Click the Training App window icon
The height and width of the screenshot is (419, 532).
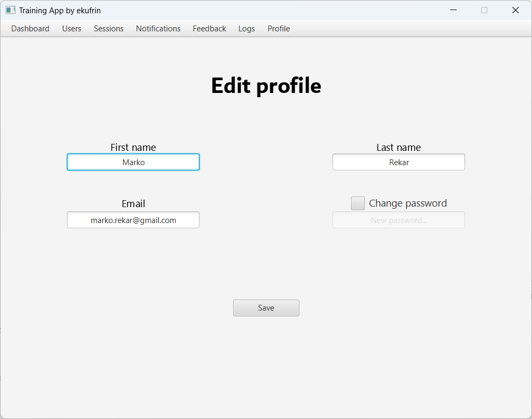pos(10,10)
